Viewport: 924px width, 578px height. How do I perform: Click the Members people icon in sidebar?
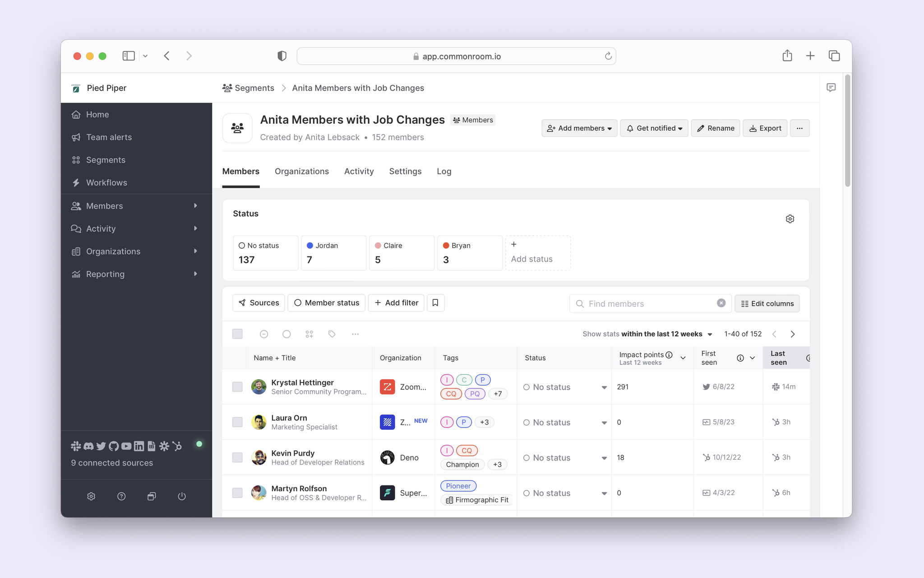pyautogui.click(x=76, y=205)
